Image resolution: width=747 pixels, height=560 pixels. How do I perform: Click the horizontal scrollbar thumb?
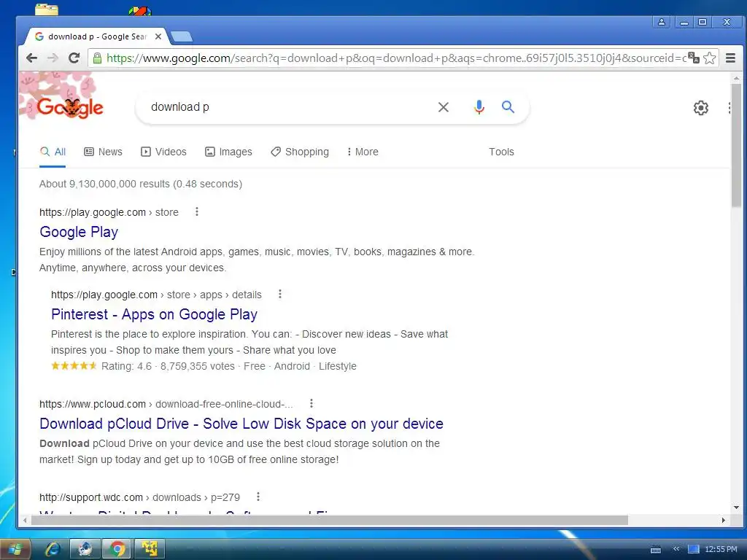coord(329,521)
